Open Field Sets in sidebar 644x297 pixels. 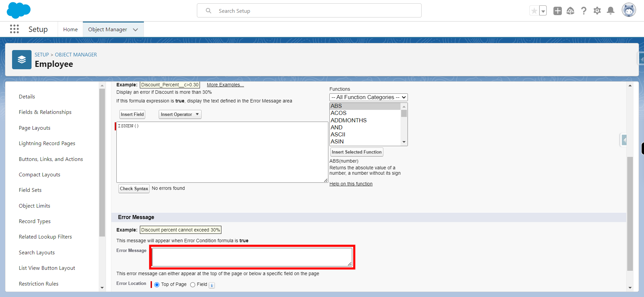30,190
